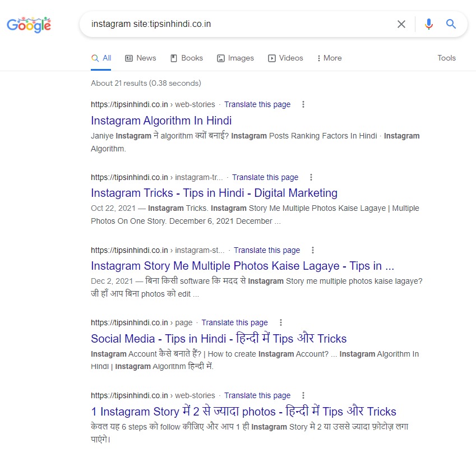Translate the 1 Instagram Story web-stories page
Screen dimensions: 476x452
tap(257, 395)
